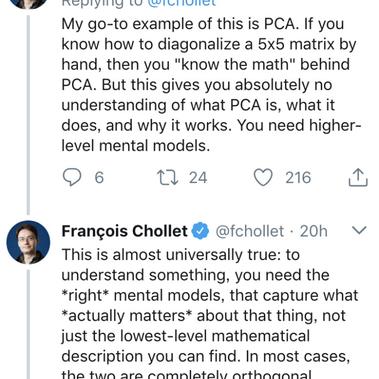Expand tweet options chevron beside 20h
Viewport: 379px width, 379px height.
(x=359, y=230)
